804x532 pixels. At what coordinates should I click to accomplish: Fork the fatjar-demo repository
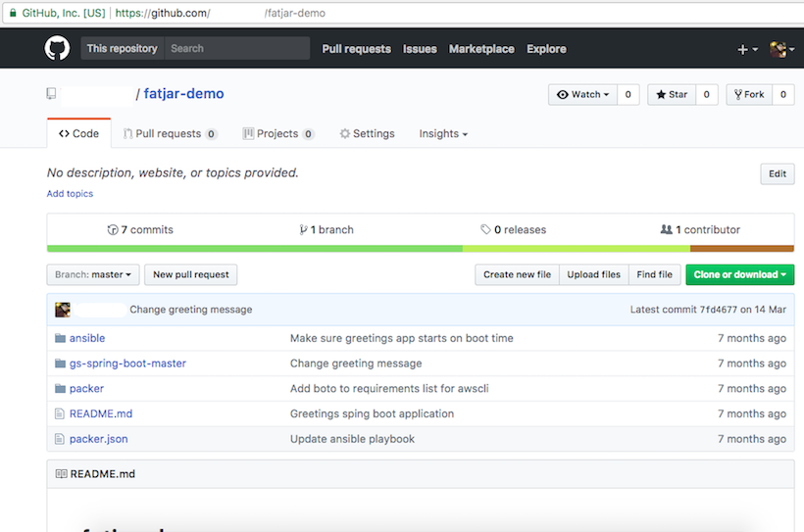tap(749, 94)
